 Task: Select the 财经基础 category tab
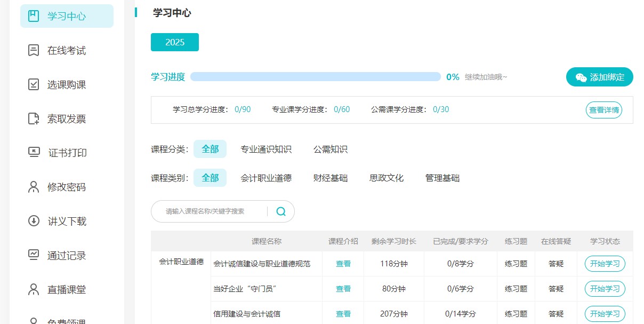331,178
